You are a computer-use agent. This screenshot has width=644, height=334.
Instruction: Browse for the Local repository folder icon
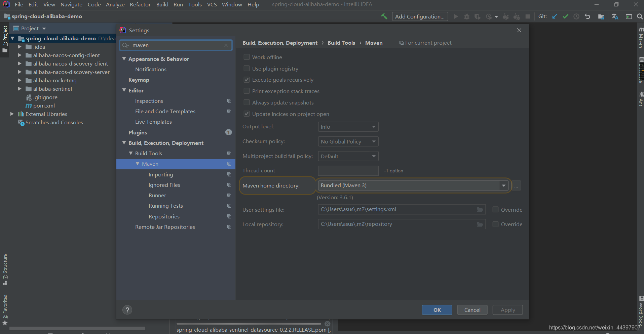(480, 224)
